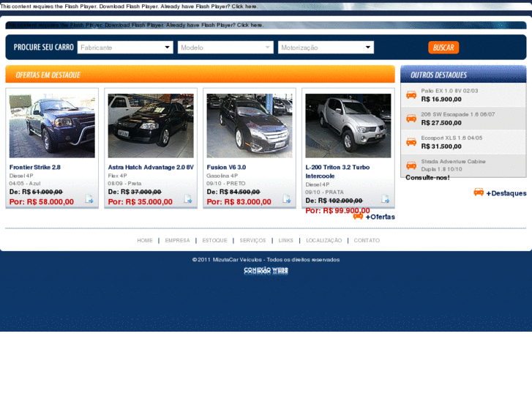View Fusion V6 car photo
The height and width of the screenshot is (399, 532).
250,126
